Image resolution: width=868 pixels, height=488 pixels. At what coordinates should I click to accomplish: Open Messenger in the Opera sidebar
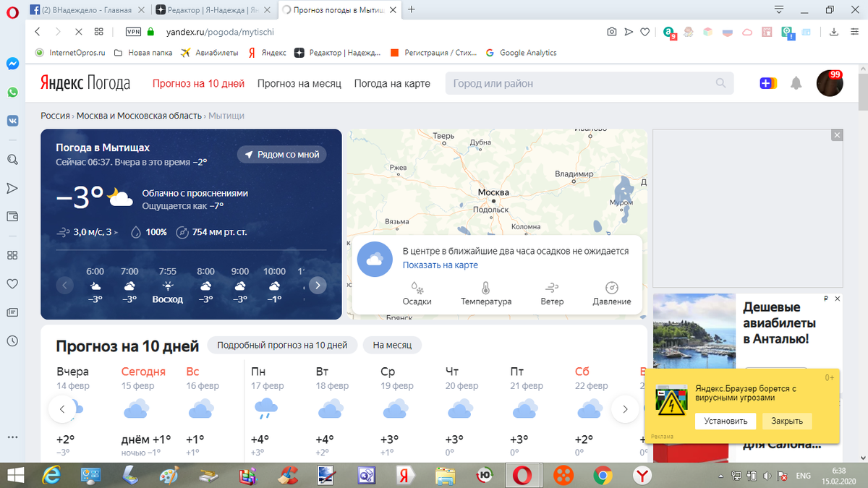[x=12, y=64]
